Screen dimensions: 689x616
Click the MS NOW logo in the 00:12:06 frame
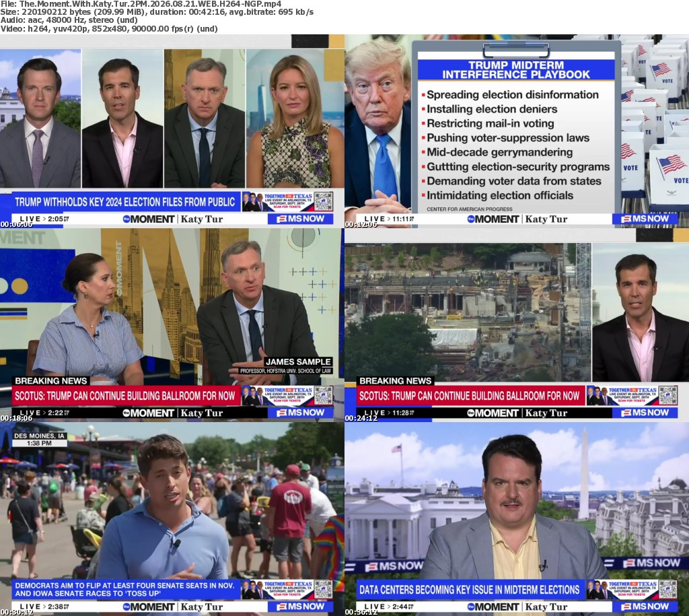[645, 219]
